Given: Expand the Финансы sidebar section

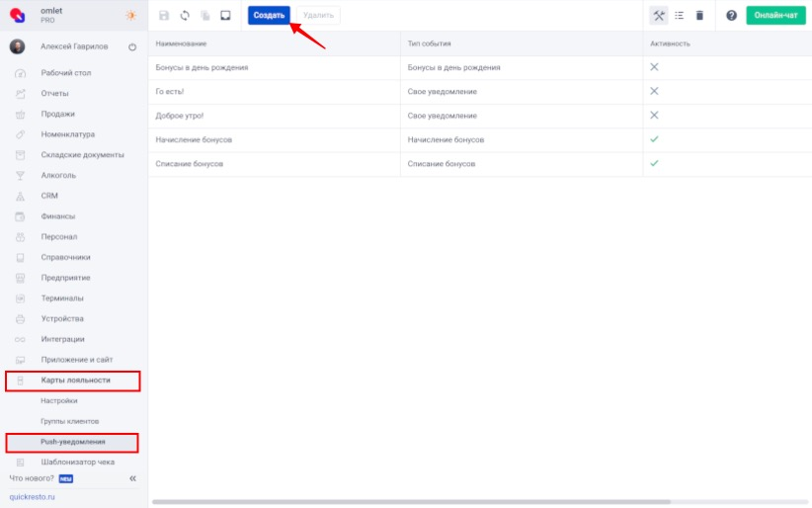Looking at the screenshot, I should (57, 216).
